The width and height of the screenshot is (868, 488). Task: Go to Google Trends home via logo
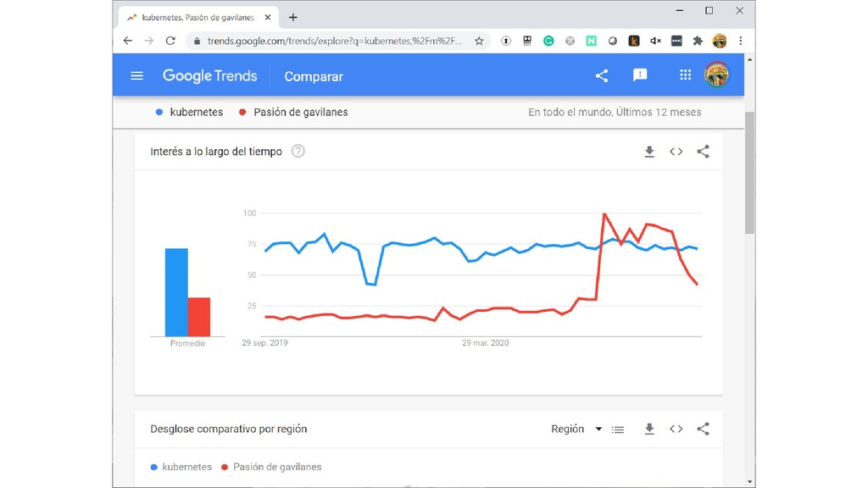coord(209,76)
